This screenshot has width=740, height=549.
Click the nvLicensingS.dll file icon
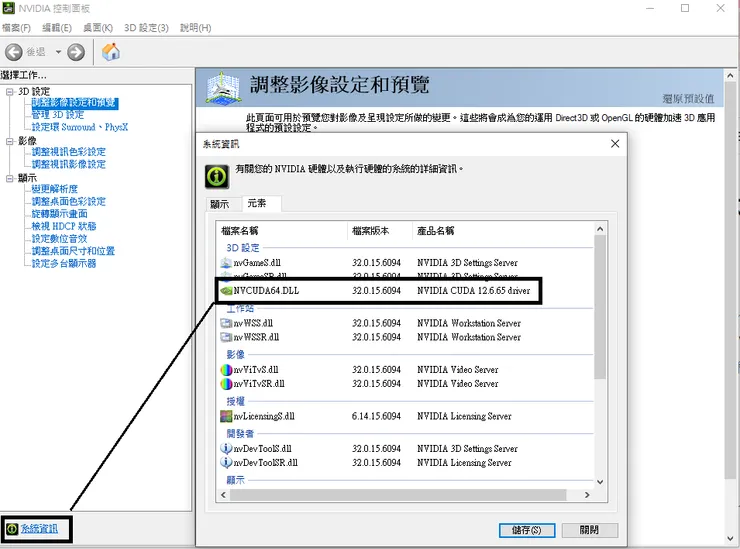click(x=226, y=416)
